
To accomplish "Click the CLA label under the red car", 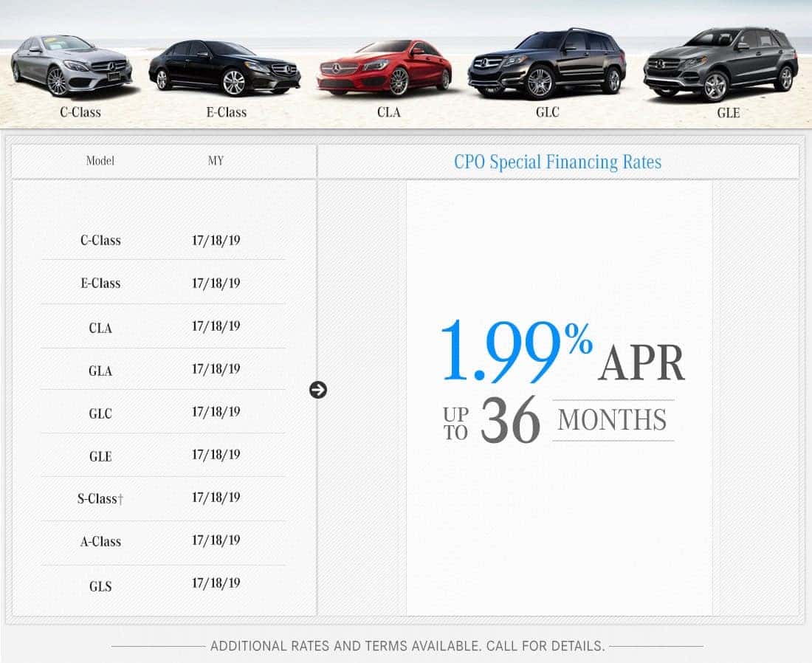I will click(389, 112).
